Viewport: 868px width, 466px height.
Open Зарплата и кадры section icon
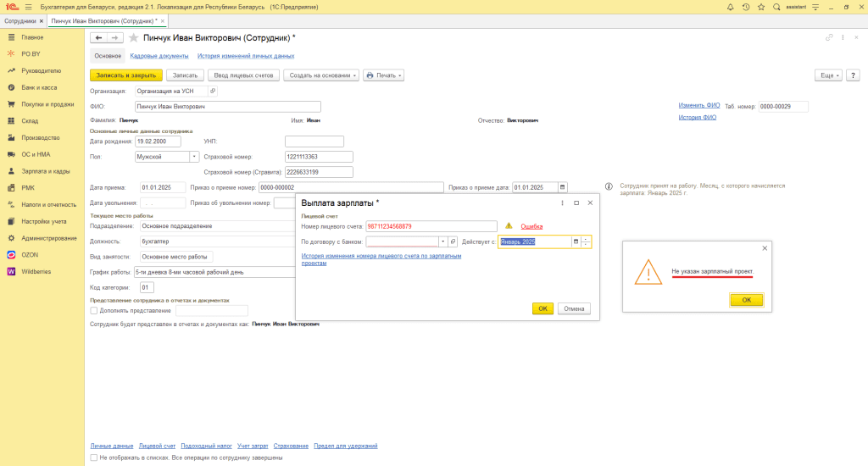(11, 171)
